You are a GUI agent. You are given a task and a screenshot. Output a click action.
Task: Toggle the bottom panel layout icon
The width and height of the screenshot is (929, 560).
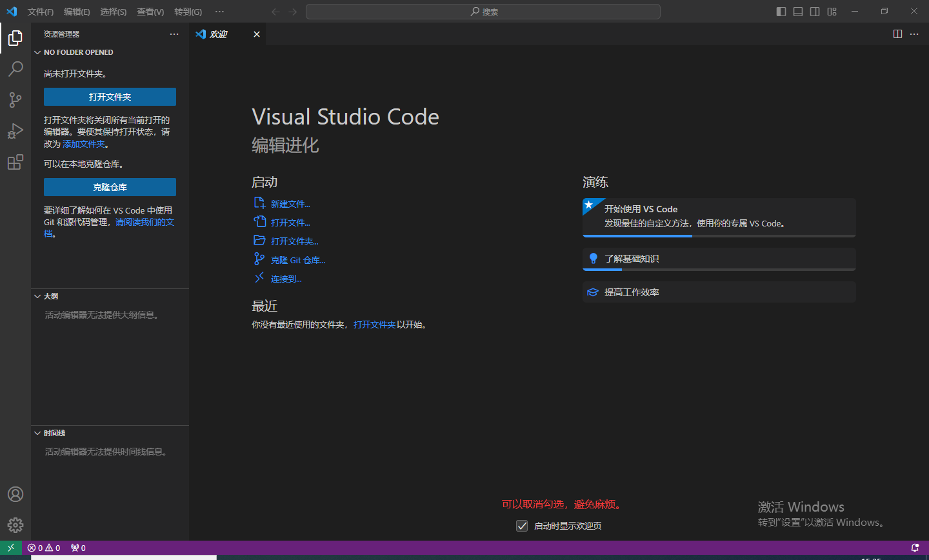click(798, 12)
